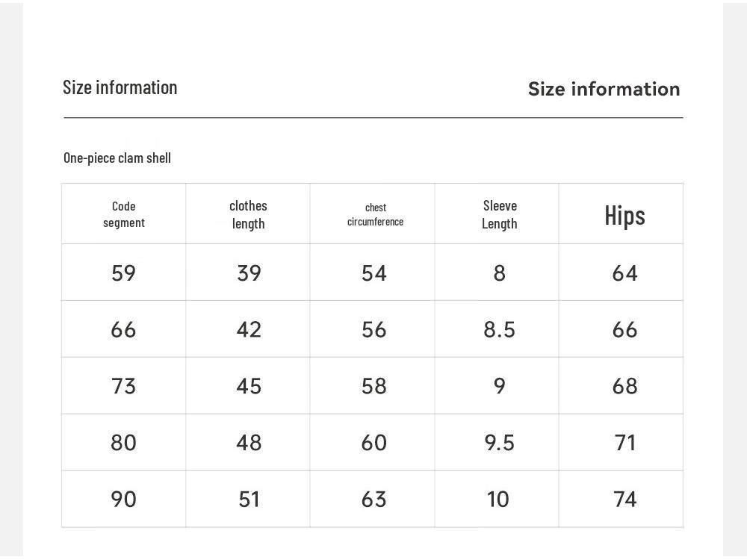Select chest circumference cell 56
The height and width of the screenshot is (560, 747).
point(374,330)
